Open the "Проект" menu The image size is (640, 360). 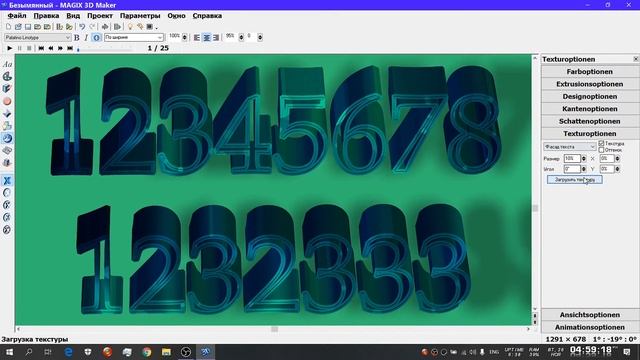click(x=100, y=16)
